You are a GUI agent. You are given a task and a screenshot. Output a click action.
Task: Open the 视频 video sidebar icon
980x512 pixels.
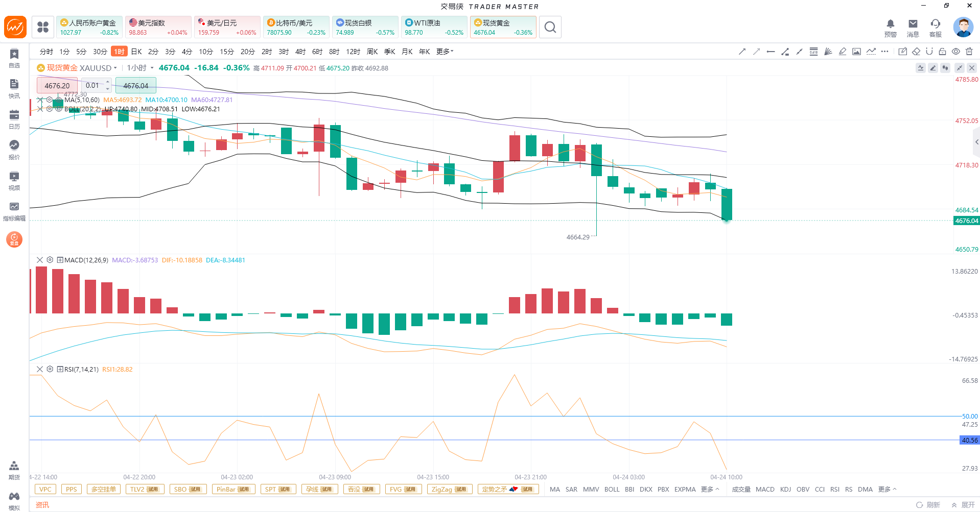point(14,181)
